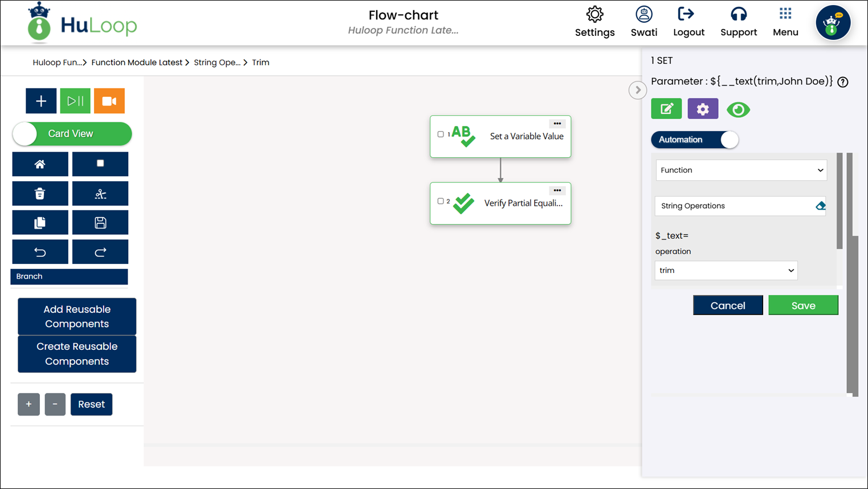The image size is (868, 489).
Task: Collapse the right panel with chevron
Action: [x=638, y=90]
